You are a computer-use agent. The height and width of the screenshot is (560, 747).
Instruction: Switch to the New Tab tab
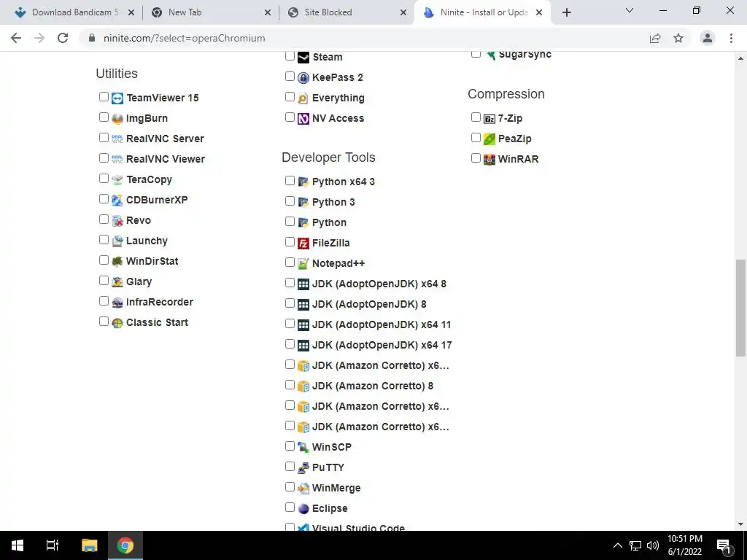tap(212, 12)
